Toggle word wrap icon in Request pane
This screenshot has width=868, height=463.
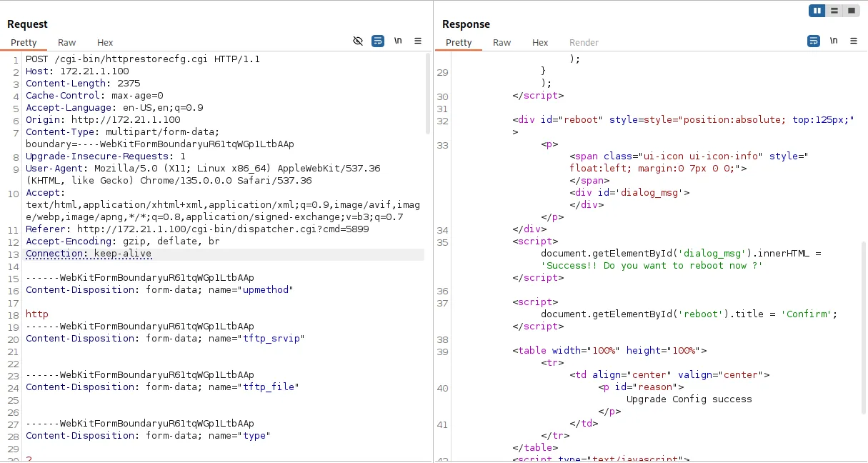click(378, 41)
